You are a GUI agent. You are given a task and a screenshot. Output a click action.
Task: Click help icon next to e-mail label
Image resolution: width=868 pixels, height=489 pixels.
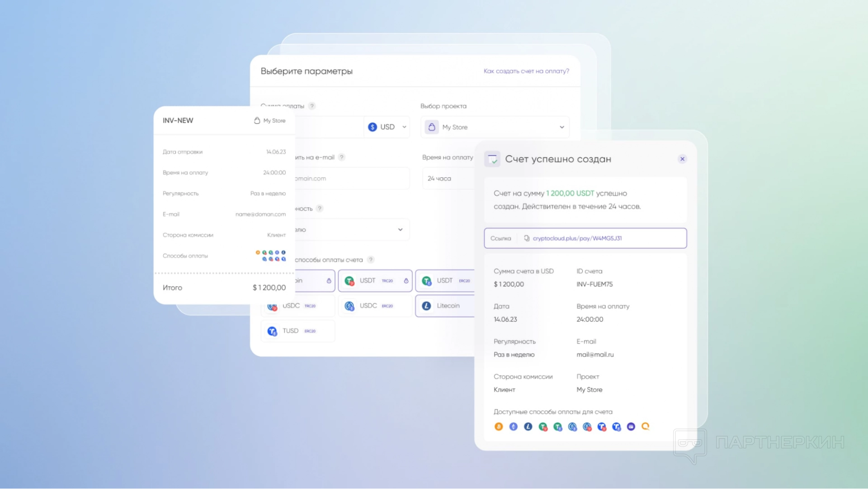tap(342, 157)
